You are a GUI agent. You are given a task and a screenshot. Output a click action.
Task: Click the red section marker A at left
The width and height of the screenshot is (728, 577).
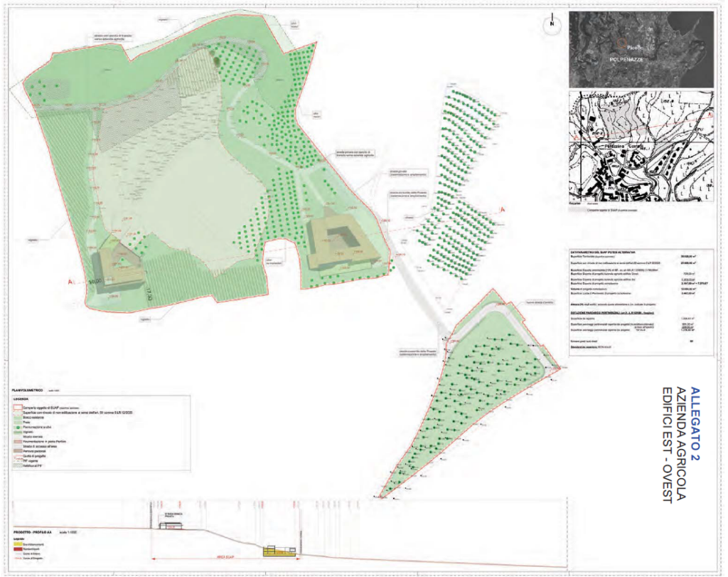[70, 283]
